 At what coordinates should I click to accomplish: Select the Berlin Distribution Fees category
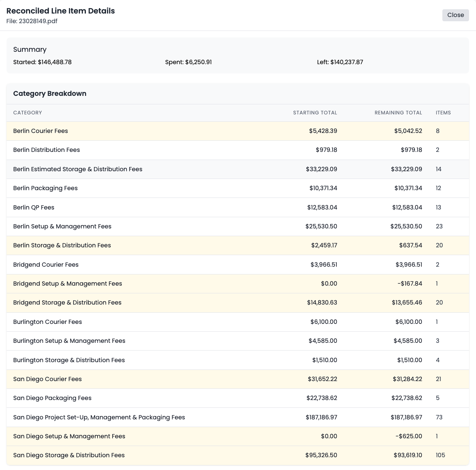238,150
